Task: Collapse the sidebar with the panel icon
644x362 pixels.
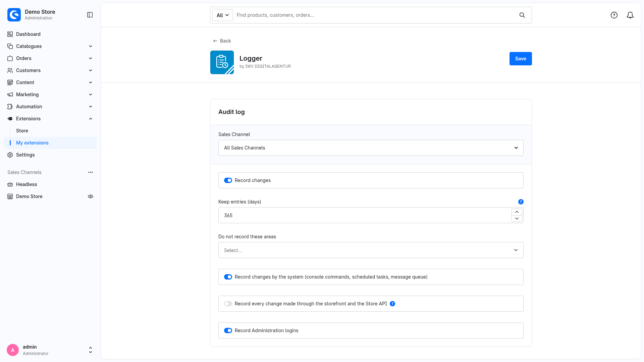Action: [x=90, y=15]
